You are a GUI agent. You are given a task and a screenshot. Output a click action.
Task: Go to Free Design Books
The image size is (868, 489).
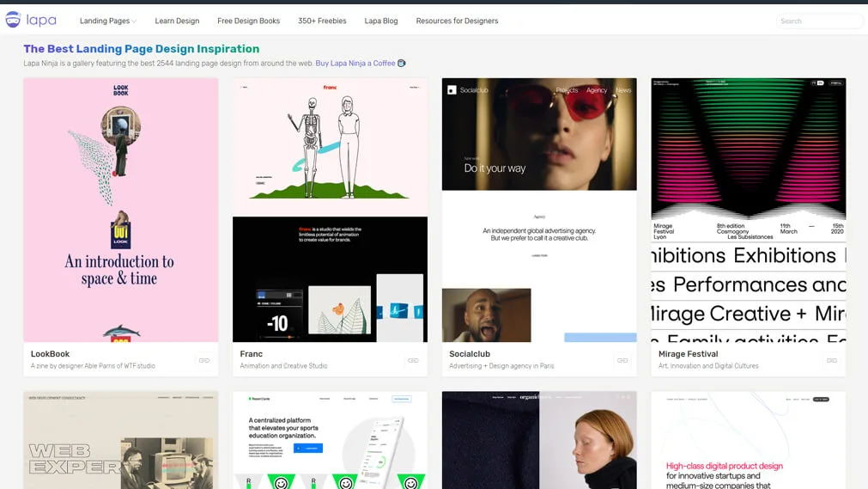(x=249, y=21)
